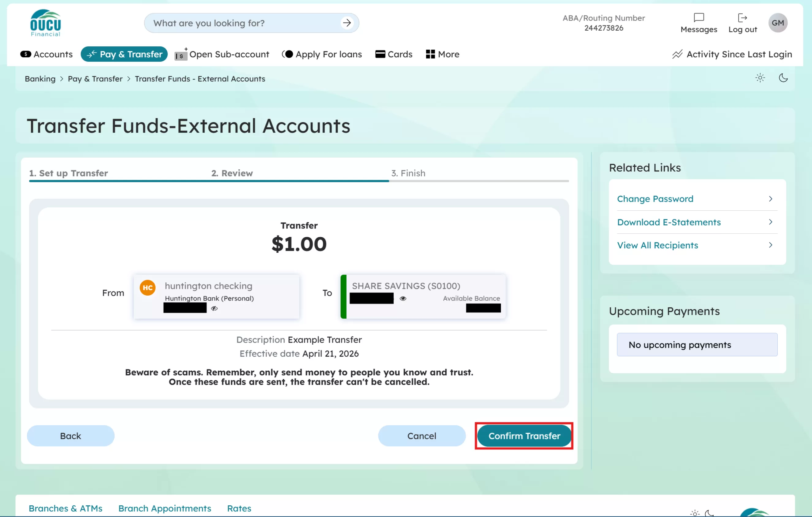
Task: Click footer sun light mode icon
Action: (695, 513)
